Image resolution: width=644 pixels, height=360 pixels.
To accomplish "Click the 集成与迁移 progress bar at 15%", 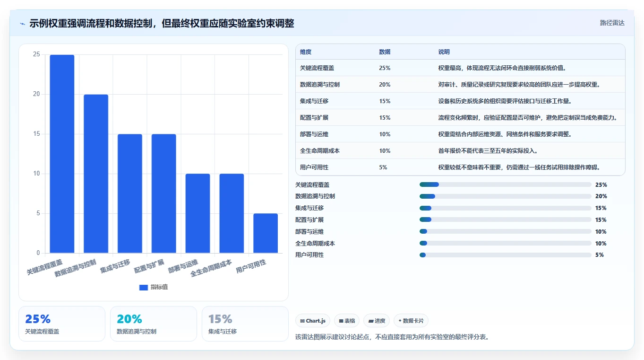I will [x=506, y=208].
